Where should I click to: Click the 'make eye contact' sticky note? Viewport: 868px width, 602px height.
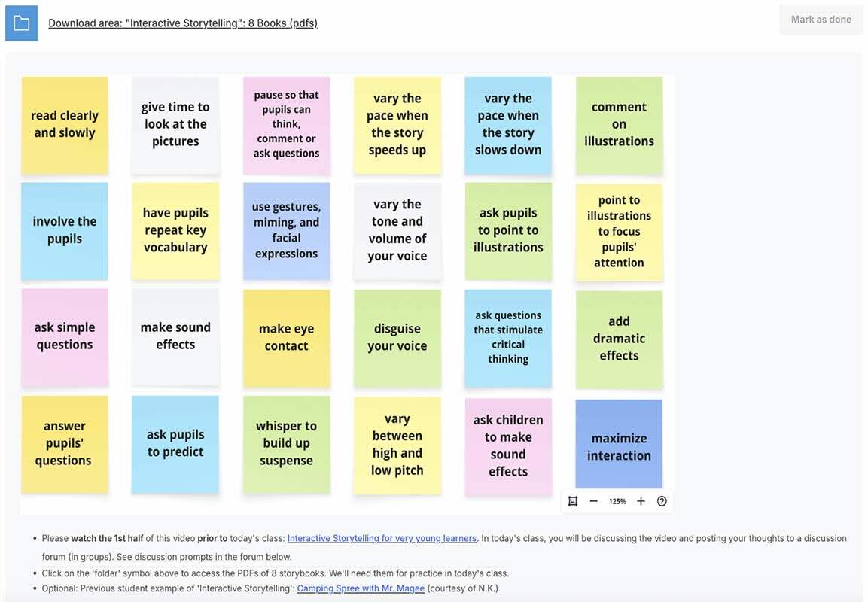(286, 337)
